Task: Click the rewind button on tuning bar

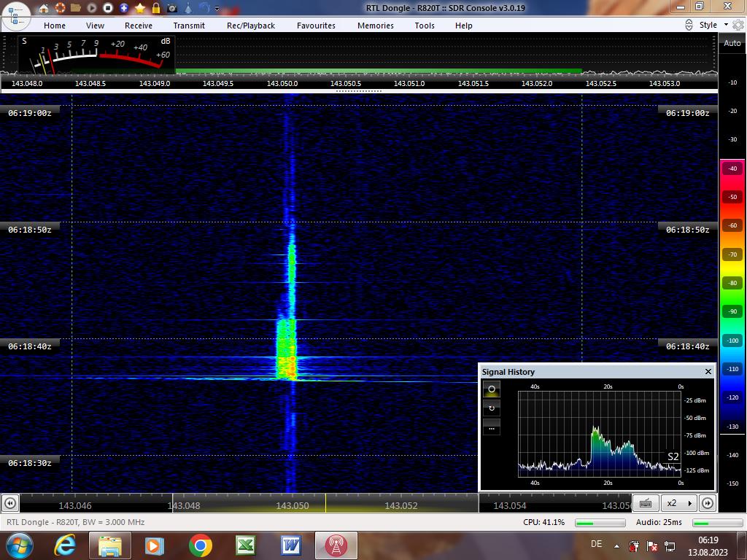Action: tap(10, 503)
